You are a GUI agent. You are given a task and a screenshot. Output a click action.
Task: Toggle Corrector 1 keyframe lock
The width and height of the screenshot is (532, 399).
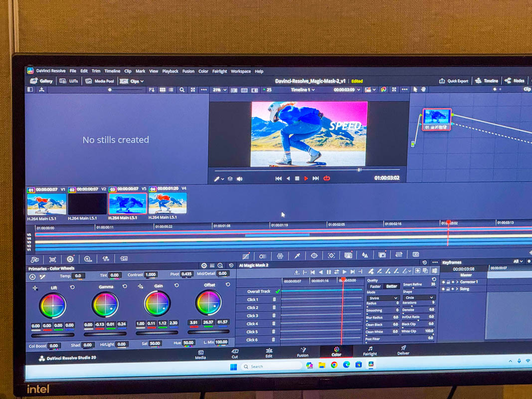(x=448, y=282)
